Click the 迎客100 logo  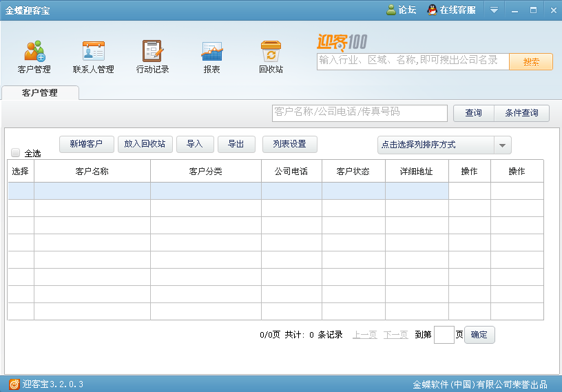click(342, 42)
